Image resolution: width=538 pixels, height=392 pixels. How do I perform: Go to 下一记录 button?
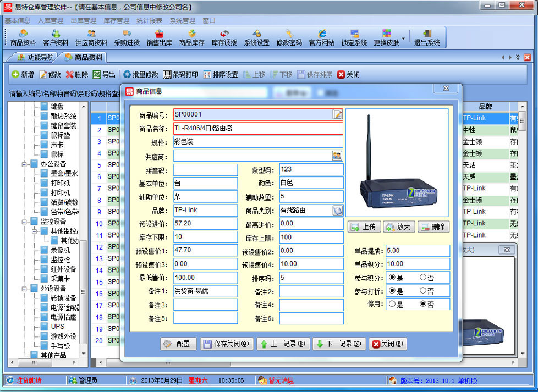(338, 344)
